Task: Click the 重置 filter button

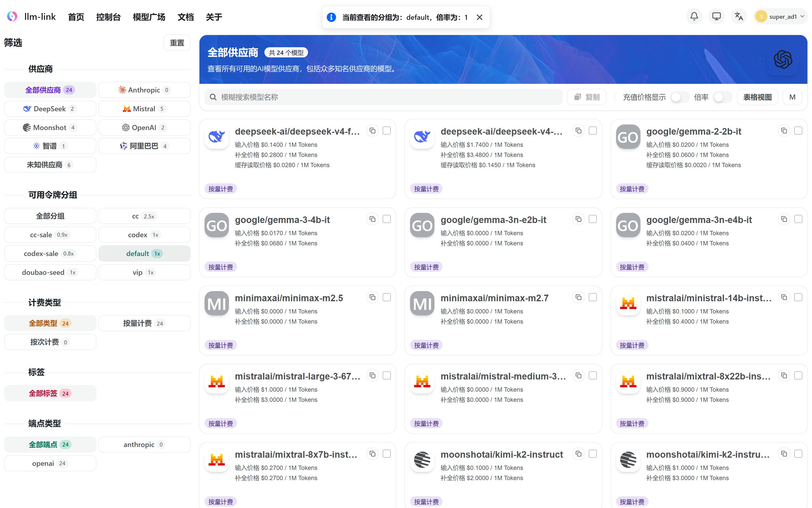Action: click(x=177, y=43)
